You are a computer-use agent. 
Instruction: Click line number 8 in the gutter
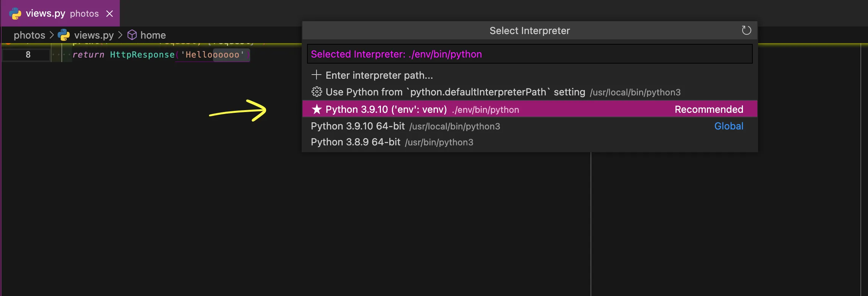point(28,55)
